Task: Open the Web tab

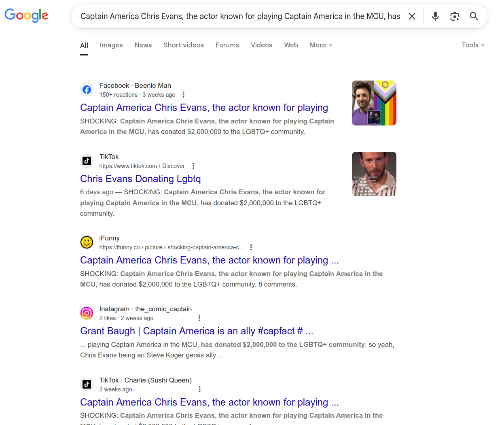Action: coord(291,45)
